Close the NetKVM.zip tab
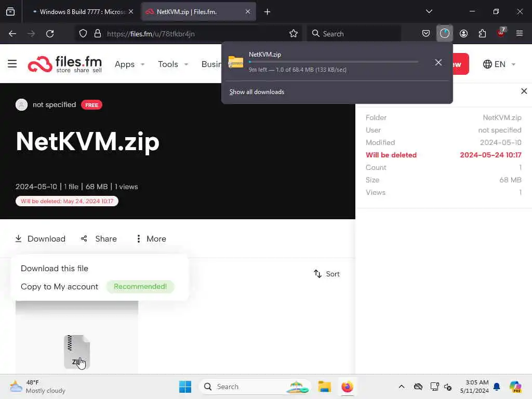 coord(248,11)
